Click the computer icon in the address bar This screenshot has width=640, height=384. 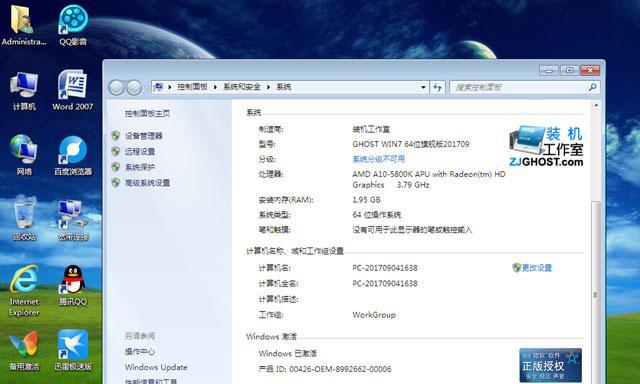[159, 87]
